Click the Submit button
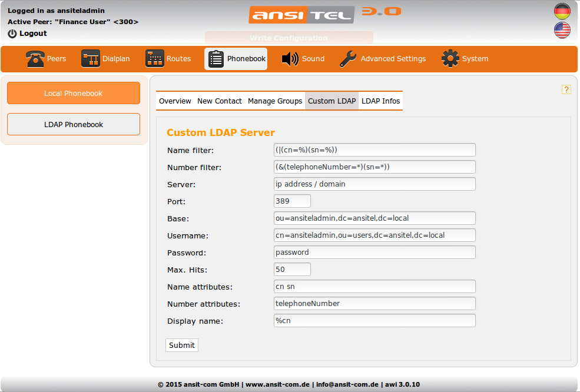This screenshot has width=580, height=392. tap(181, 346)
